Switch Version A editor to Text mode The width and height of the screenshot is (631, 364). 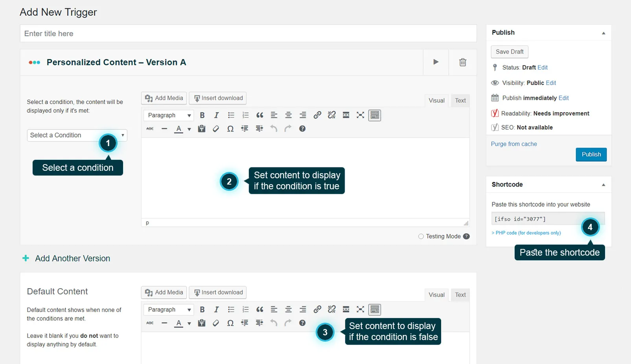[460, 101]
